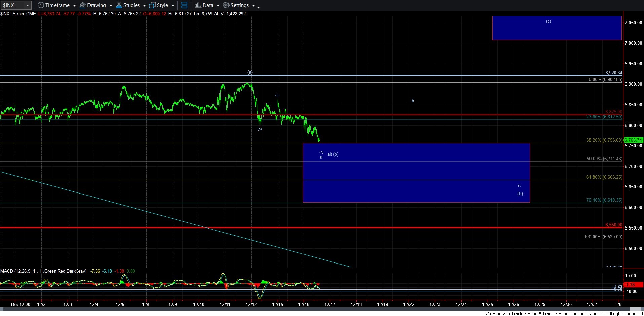The height and width of the screenshot is (316, 644).
Task: Click the 6,763.74 current price tag
Action: click(633, 140)
